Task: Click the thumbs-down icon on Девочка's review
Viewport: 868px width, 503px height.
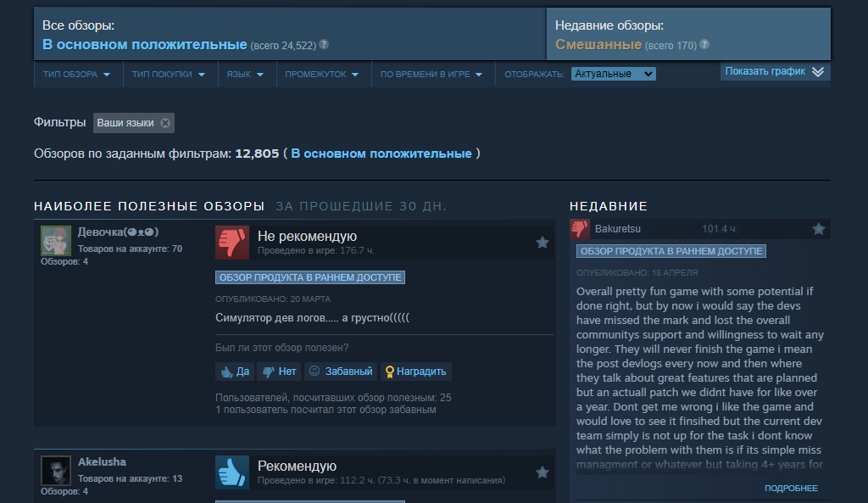Action: [x=232, y=243]
